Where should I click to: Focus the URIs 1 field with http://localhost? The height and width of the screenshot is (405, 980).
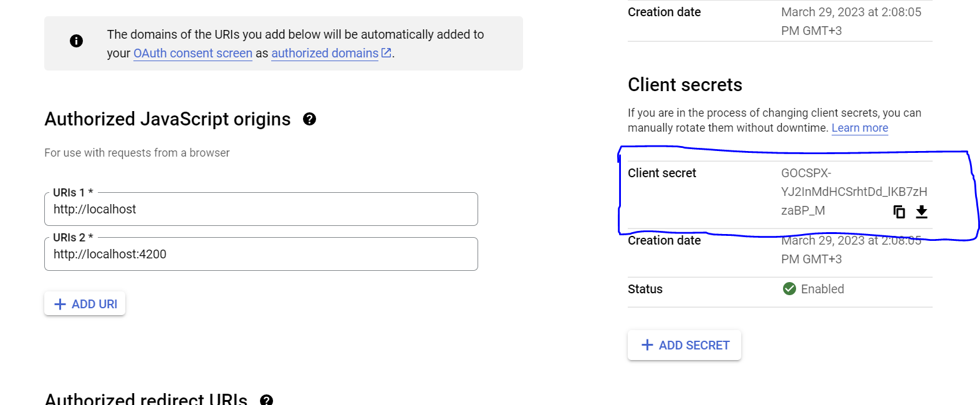pyautogui.click(x=261, y=210)
